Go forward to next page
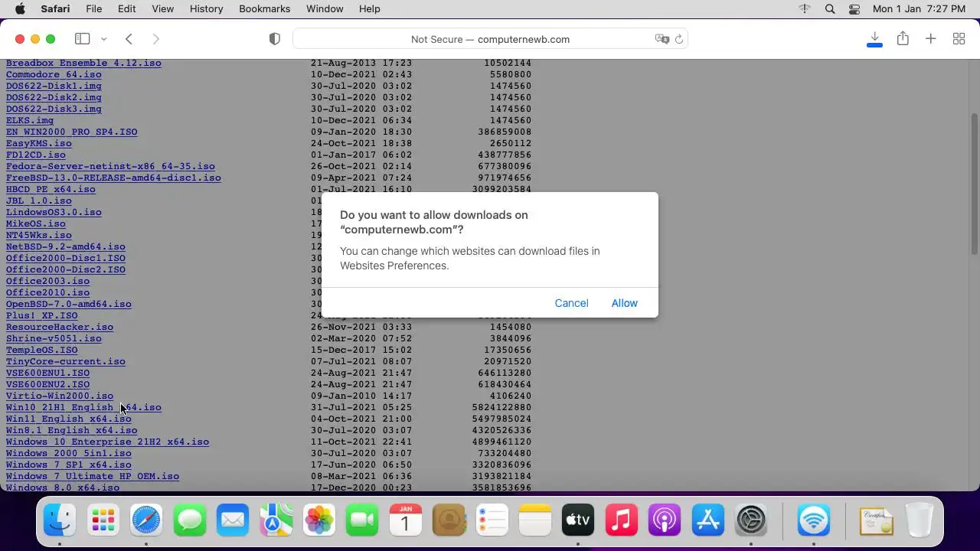The height and width of the screenshot is (551, 980). (x=156, y=39)
